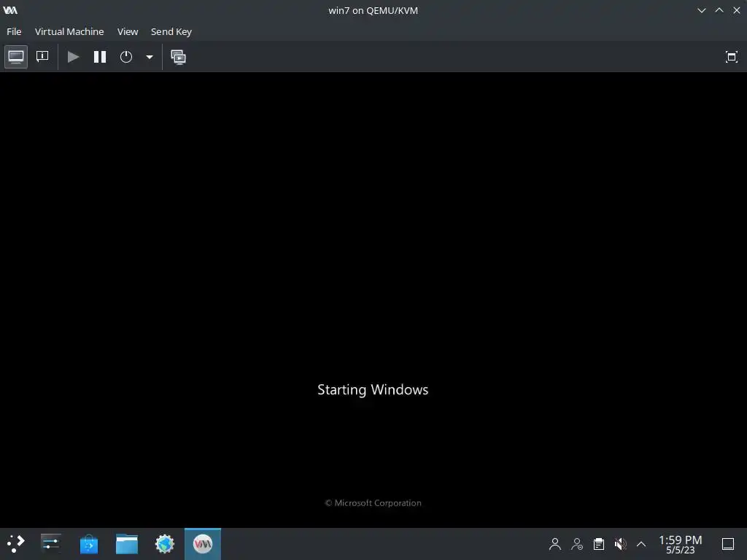Open the clock showing 1:59 PM
Image resolution: width=747 pixels, height=560 pixels.
[x=681, y=544]
